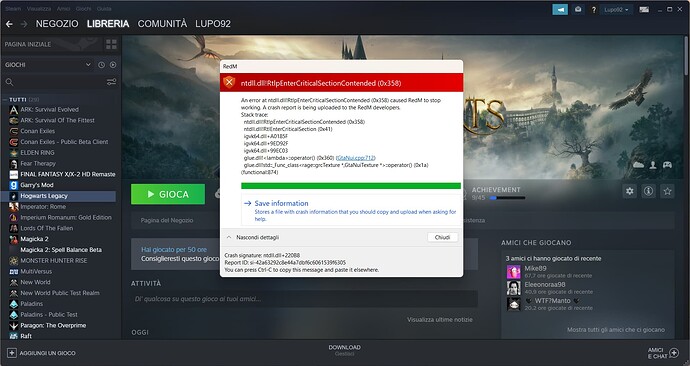Expand the GIOCHI dropdown
This screenshot has height=366, width=690.
point(88,65)
